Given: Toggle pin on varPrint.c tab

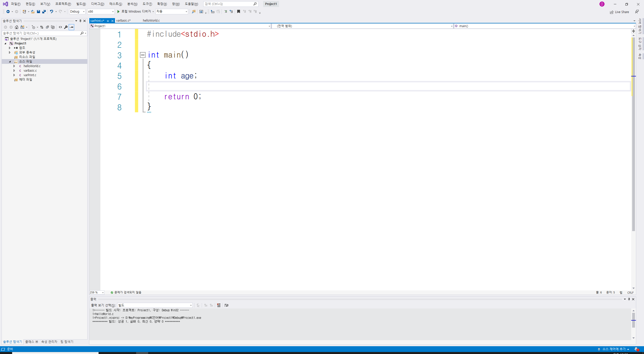Looking at the screenshot, I should tap(108, 21).
